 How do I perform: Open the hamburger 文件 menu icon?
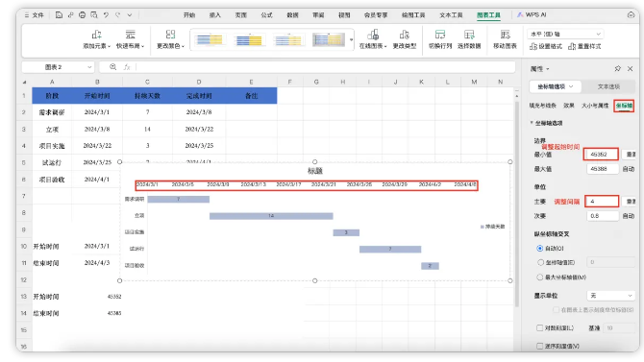[x=27, y=14]
